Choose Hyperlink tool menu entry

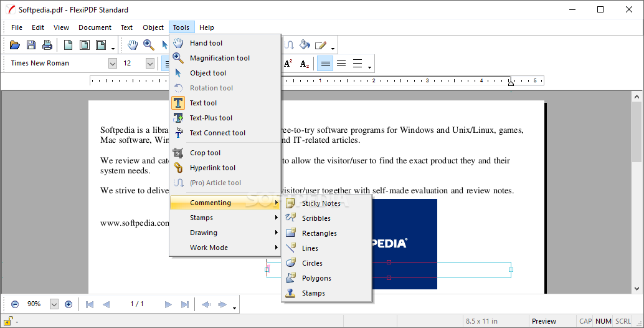pos(225,168)
